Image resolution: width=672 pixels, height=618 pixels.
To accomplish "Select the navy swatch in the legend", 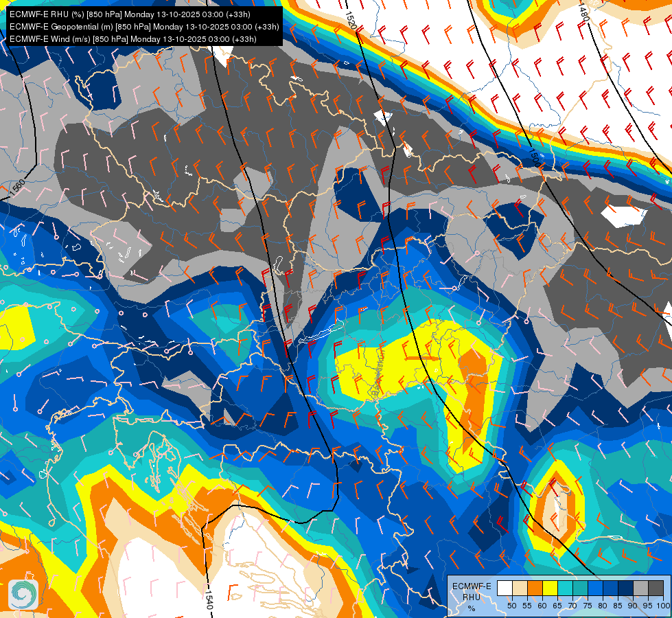I will 626,588.
